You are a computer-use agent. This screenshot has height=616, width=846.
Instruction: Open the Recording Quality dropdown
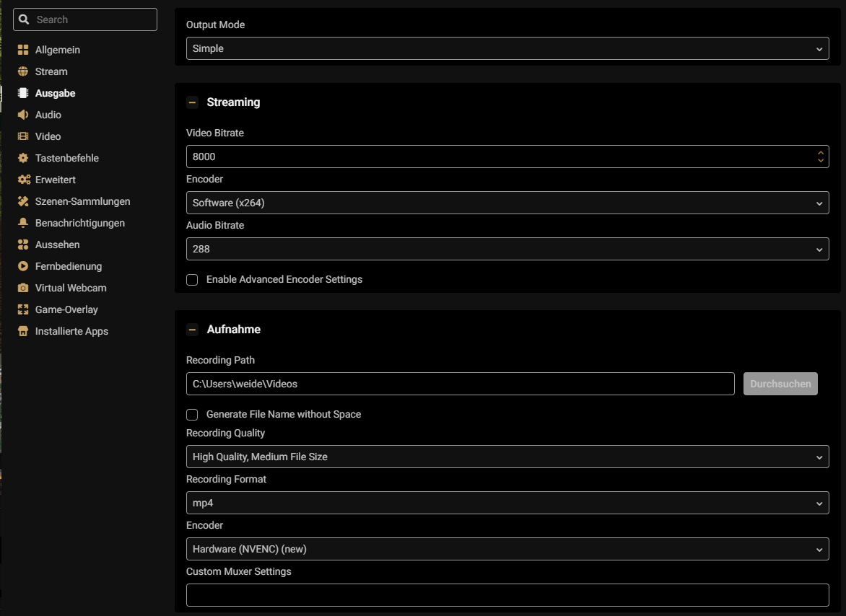[x=507, y=457]
